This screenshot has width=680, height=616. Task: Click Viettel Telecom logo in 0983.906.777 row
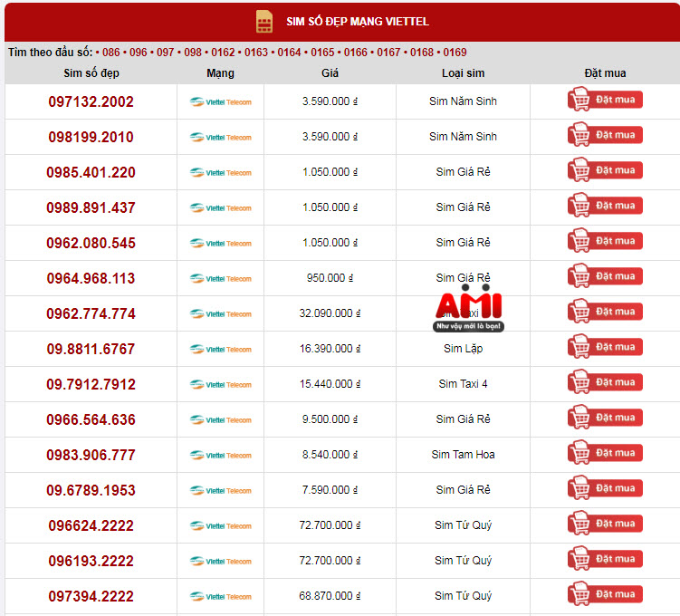pyautogui.click(x=220, y=456)
